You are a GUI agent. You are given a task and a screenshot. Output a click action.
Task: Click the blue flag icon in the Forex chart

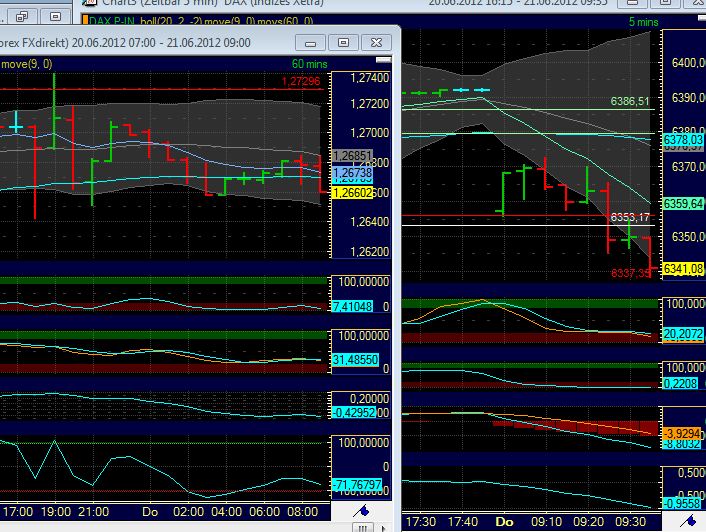click(361, 511)
